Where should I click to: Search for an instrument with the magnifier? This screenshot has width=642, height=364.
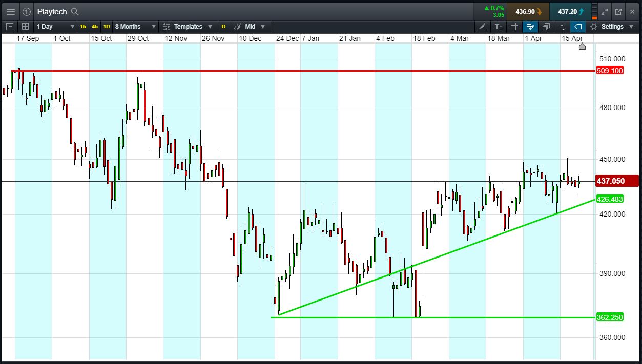pyautogui.click(x=75, y=11)
